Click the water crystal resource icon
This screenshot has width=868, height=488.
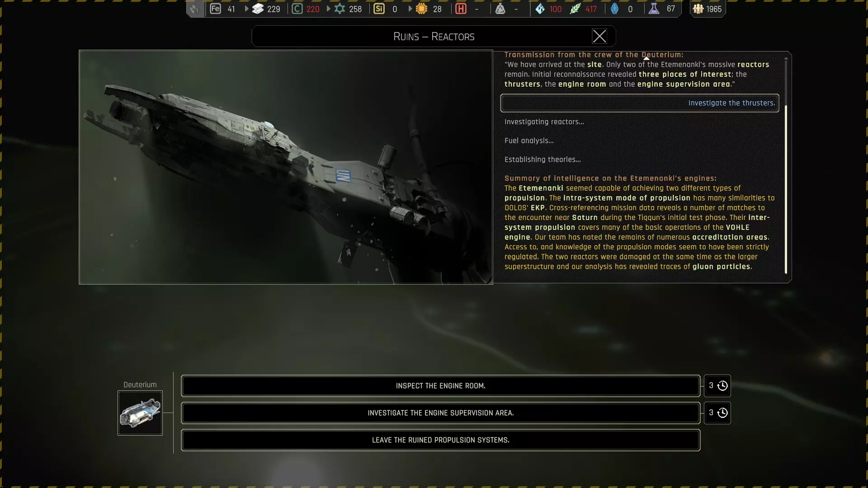coord(540,9)
